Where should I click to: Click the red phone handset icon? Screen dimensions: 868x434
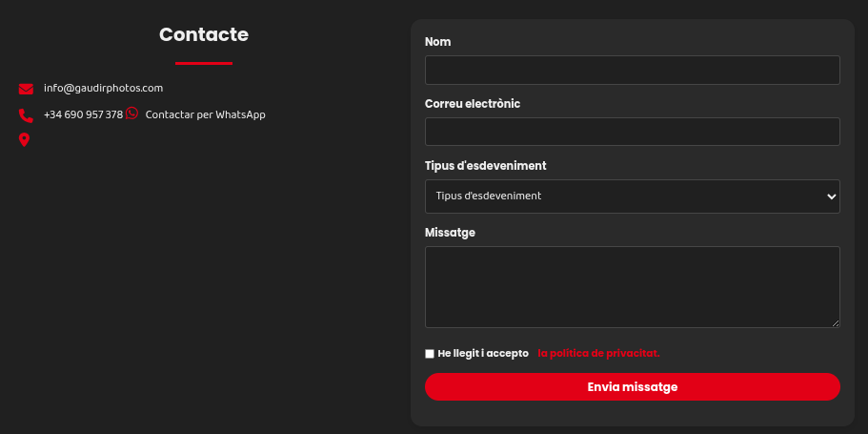(x=26, y=115)
